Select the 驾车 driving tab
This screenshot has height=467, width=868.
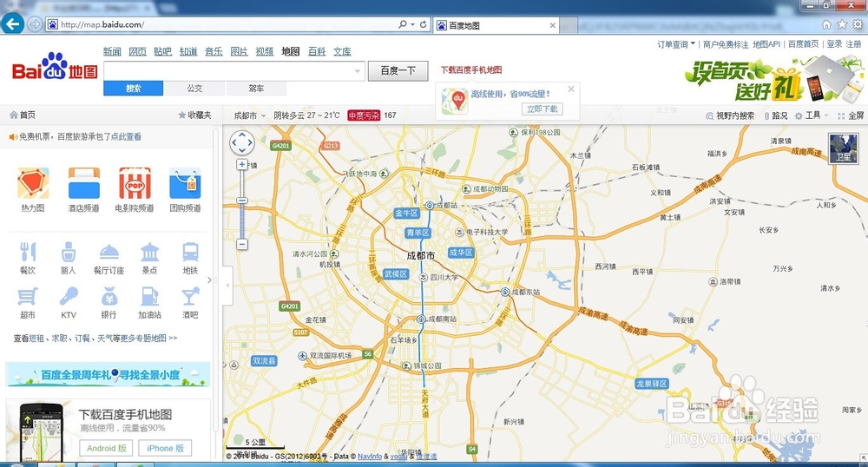point(256,88)
